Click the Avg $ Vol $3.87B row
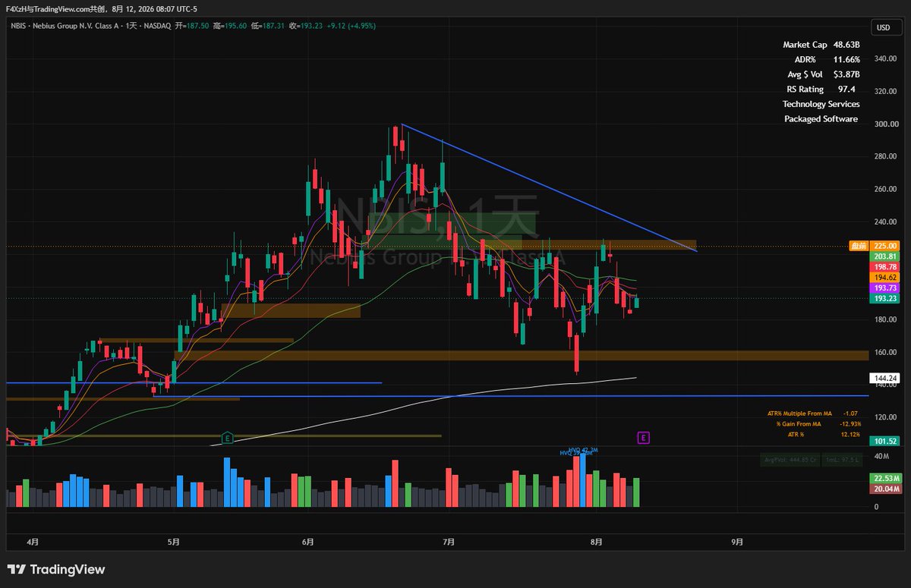The height and width of the screenshot is (588, 911). [x=824, y=74]
